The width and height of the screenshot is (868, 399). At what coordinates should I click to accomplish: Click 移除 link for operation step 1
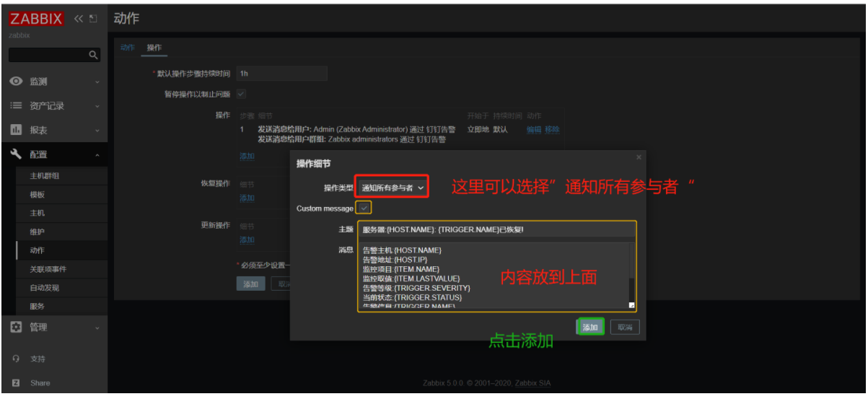552,130
